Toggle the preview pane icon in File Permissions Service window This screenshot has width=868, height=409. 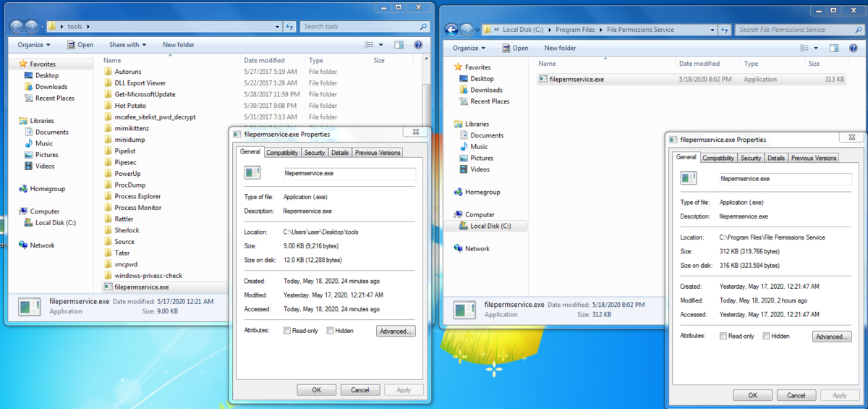[833, 48]
